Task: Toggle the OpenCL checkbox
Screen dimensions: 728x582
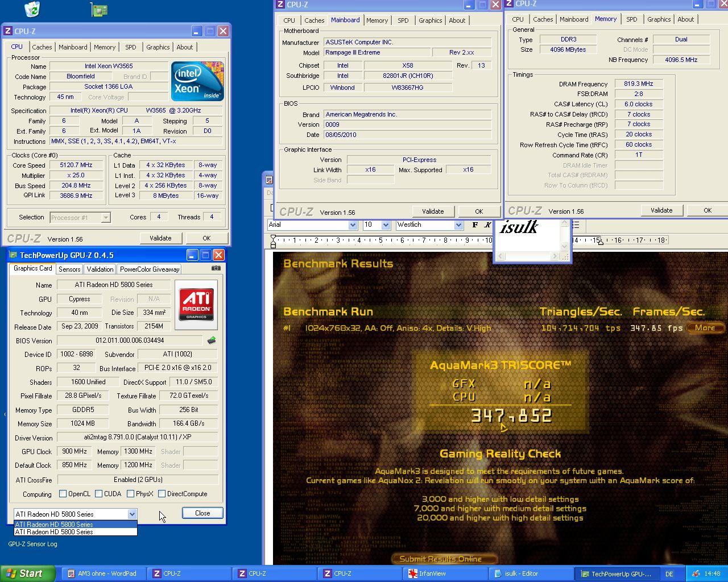Action: pos(63,494)
